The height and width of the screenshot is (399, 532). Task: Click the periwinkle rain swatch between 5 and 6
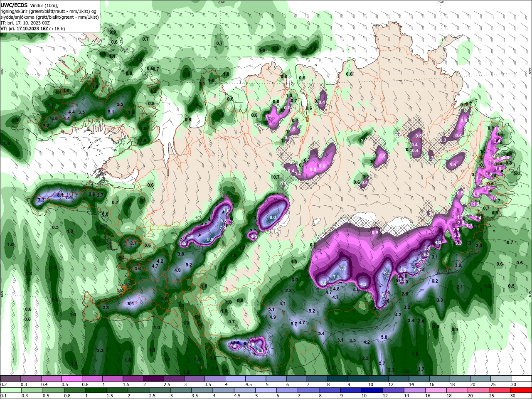(266, 390)
